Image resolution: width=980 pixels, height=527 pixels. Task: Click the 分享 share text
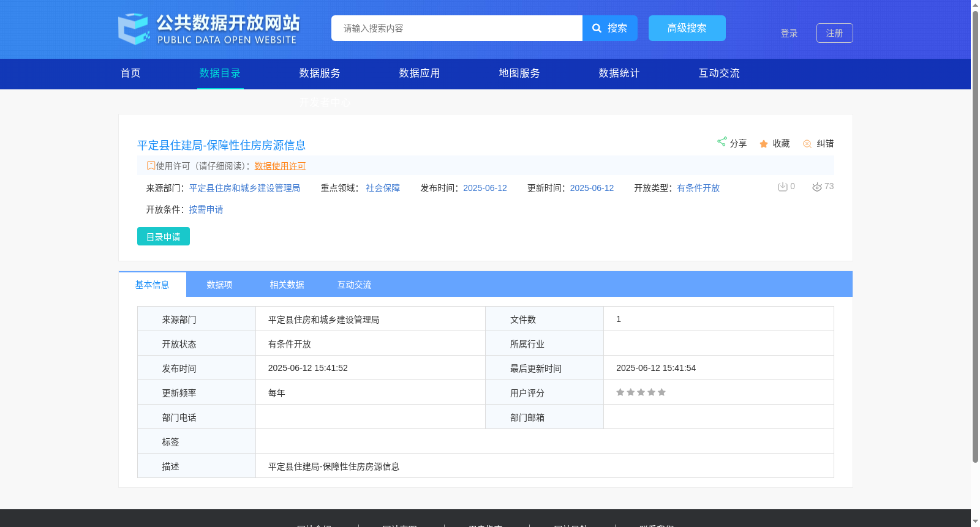click(738, 143)
